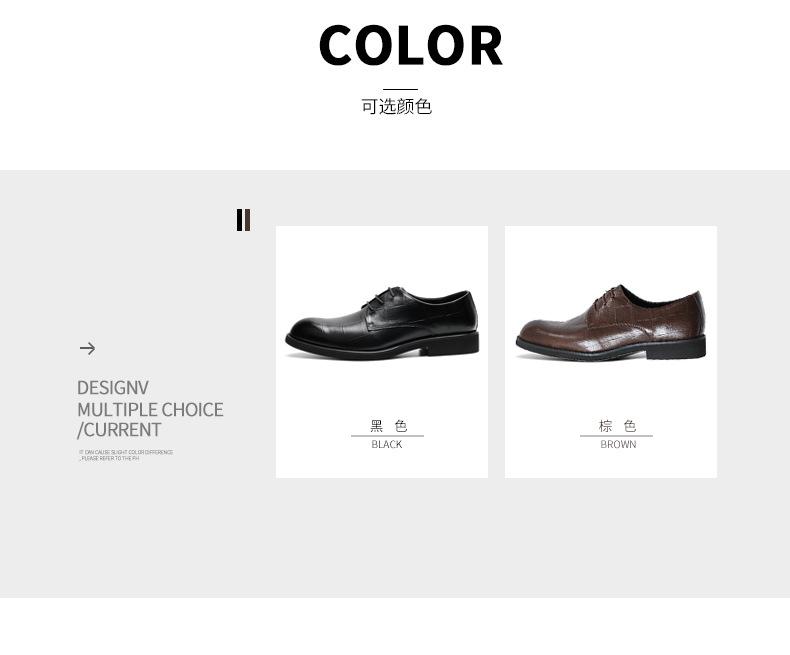Select the brown crocodile-pattern shoe image
This screenshot has height=655, width=790.
pyautogui.click(x=611, y=322)
